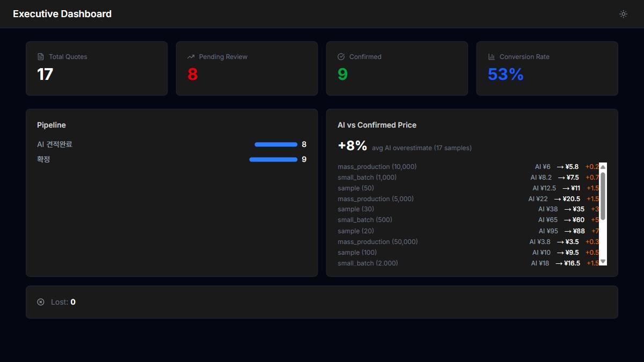This screenshot has width=644, height=362.
Task: Click the Conversion Rate card label
Action: click(x=524, y=57)
